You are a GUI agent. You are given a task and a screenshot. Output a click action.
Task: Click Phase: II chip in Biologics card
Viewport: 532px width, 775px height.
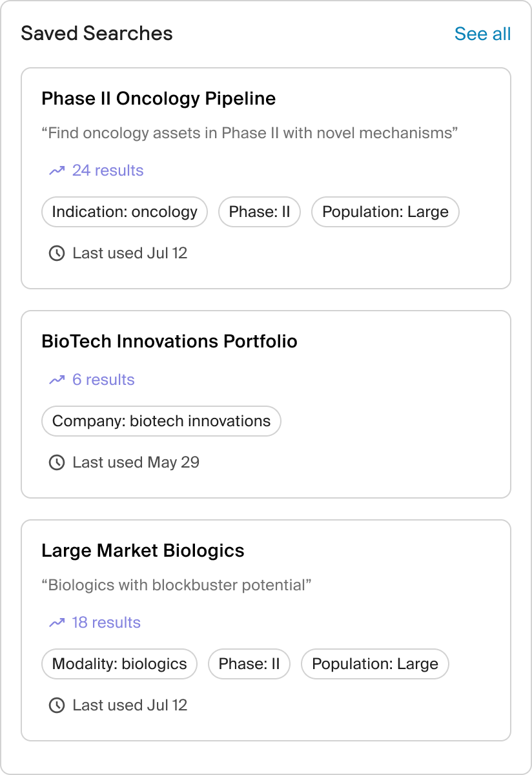coord(249,664)
